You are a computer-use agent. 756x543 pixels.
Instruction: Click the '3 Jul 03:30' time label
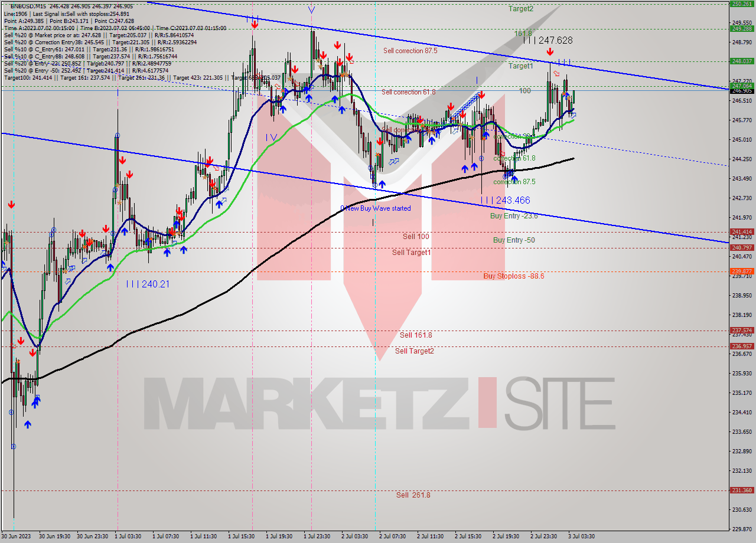pos(581,537)
